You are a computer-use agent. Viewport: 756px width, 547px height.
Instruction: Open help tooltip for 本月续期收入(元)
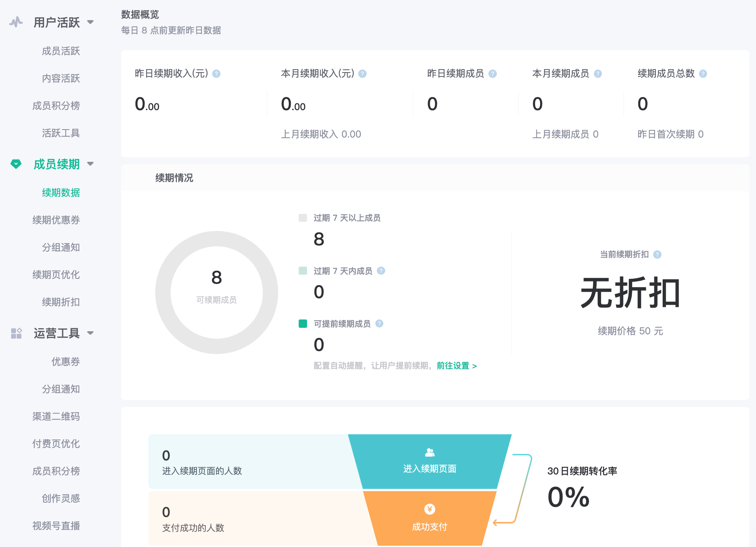pos(362,74)
